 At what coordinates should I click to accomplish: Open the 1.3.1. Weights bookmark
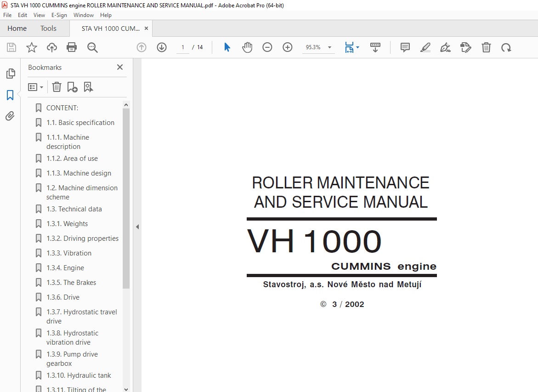(68, 223)
